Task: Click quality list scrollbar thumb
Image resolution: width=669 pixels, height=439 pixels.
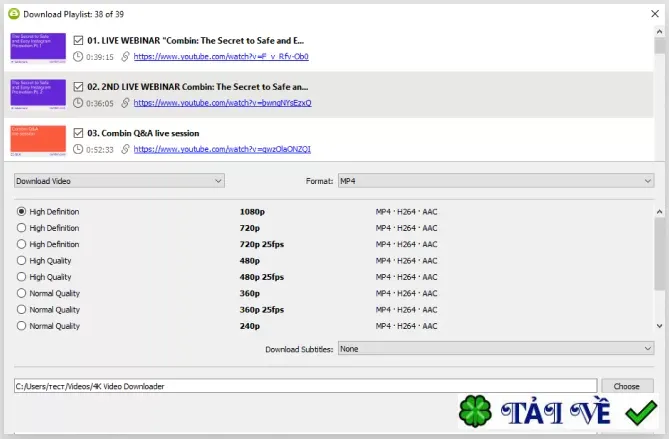Action: pyautogui.click(x=660, y=254)
